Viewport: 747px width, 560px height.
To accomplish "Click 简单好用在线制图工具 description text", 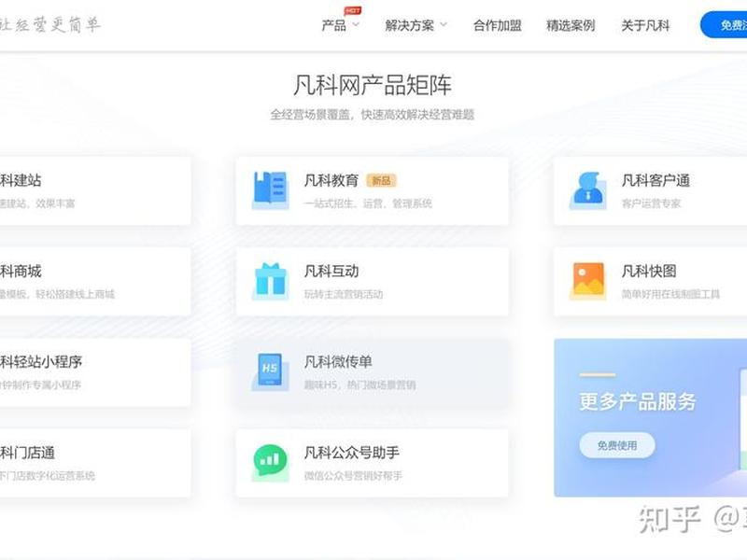I will tap(670, 294).
